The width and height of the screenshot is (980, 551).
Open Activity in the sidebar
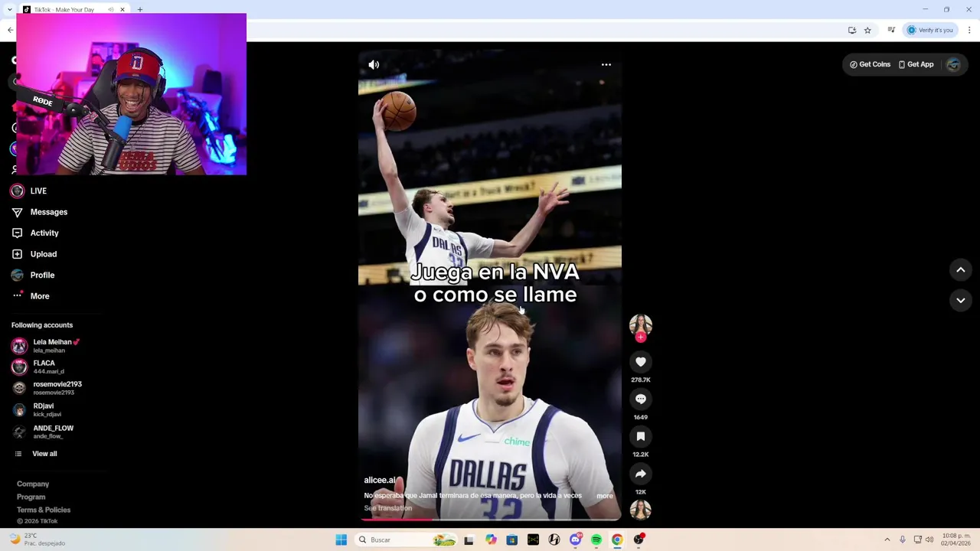(35, 233)
